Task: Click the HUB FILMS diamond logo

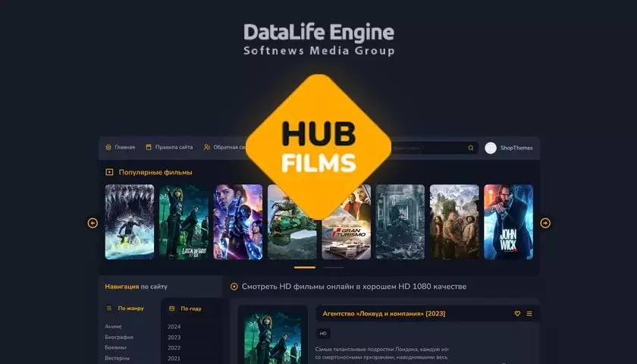Action: [x=319, y=147]
